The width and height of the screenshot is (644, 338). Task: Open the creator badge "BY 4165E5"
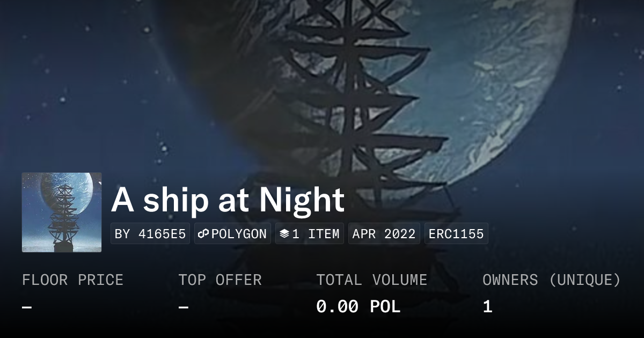click(x=150, y=234)
